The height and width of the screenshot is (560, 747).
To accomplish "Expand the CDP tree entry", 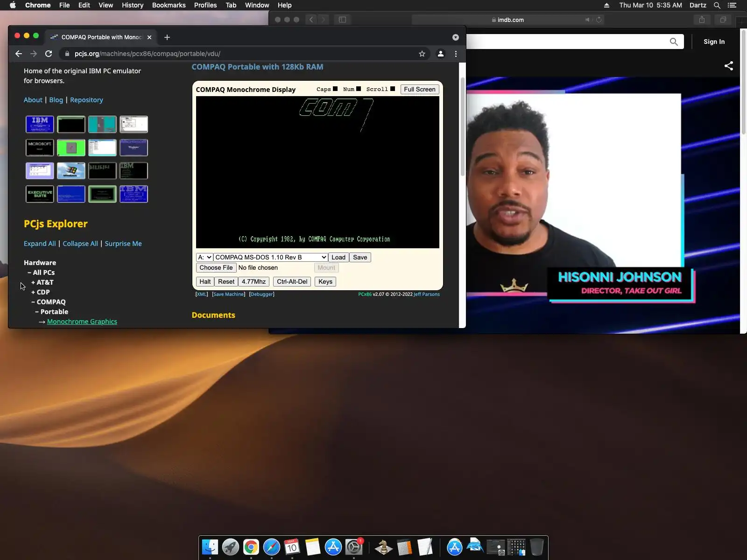I will 41,292.
